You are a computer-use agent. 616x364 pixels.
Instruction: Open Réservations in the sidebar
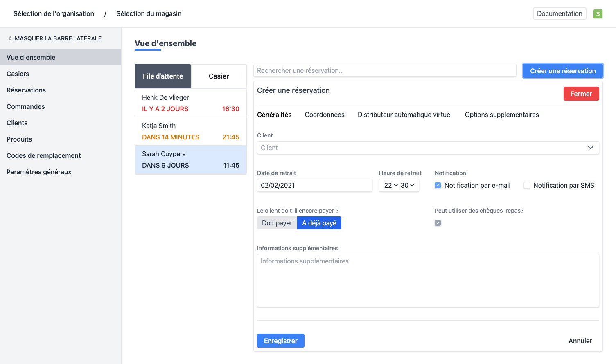pos(26,90)
